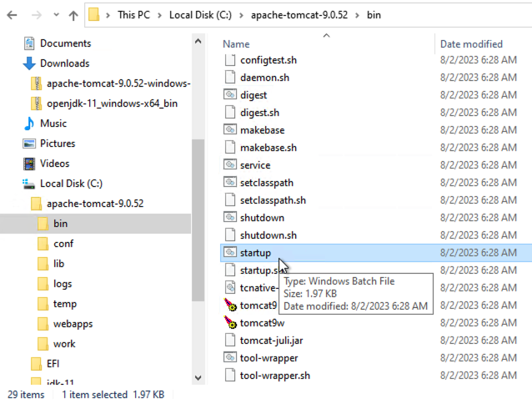Select the setclasspath.sh file
Viewport: 532px width, 409px height.
click(x=274, y=200)
